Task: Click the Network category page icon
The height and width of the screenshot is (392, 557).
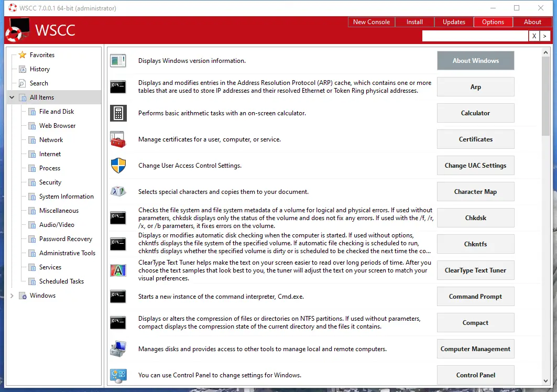Action: tap(32, 140)
